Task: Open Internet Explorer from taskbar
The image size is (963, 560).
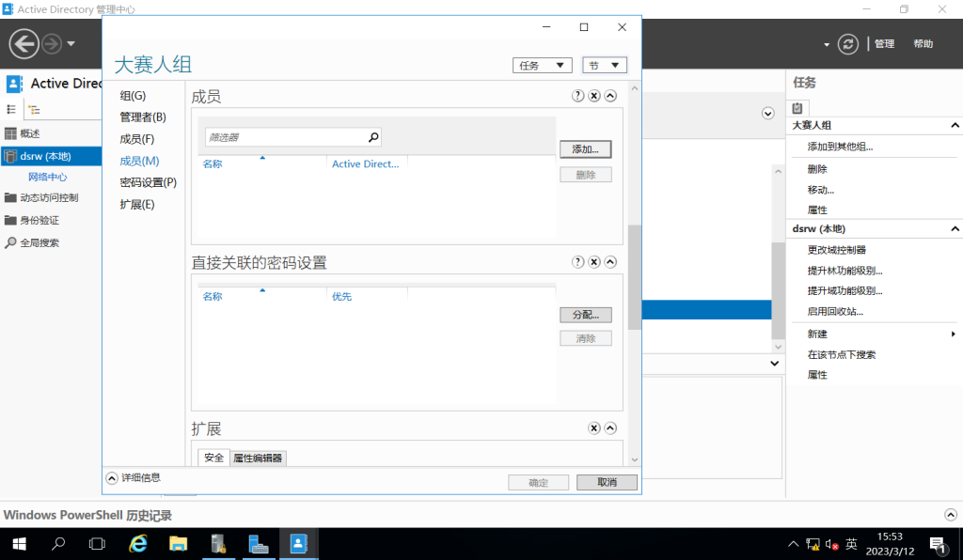Action: pos(138,544)
